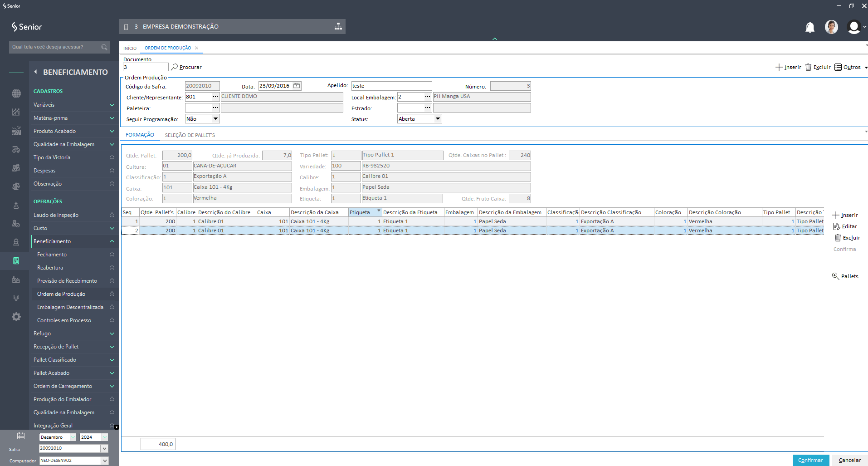The width and height of the screenshot is (868, 466).
Task: Go to the Início tab
Action: click(130, 48)
